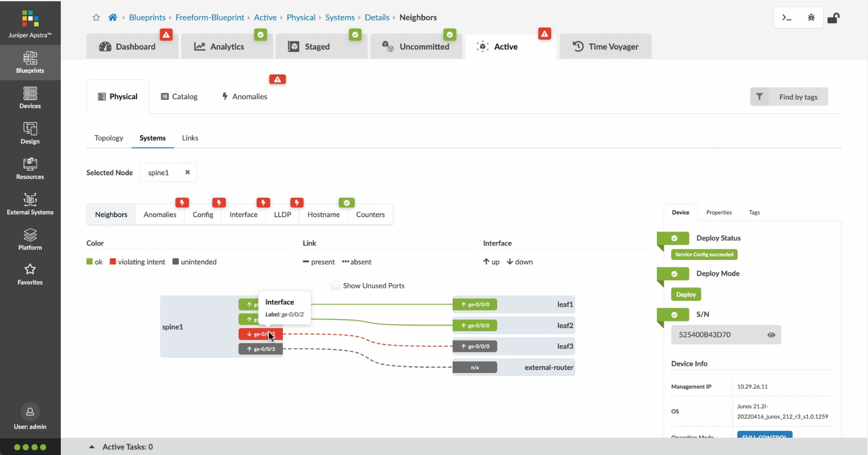The height and width of the screenshot is (455, 868).
Task: Click the Deploy Mode green check icon
Action: pos(674,274)
